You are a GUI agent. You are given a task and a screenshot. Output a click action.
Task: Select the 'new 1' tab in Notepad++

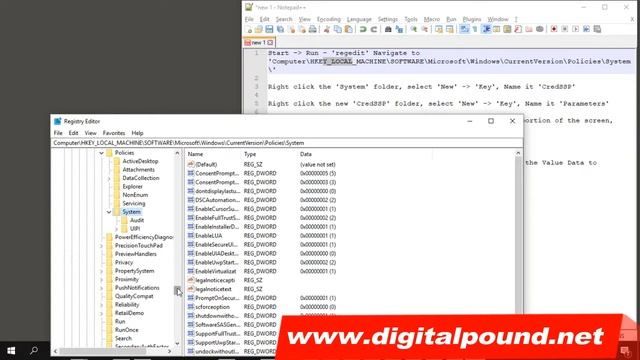(x=259, y=42)
